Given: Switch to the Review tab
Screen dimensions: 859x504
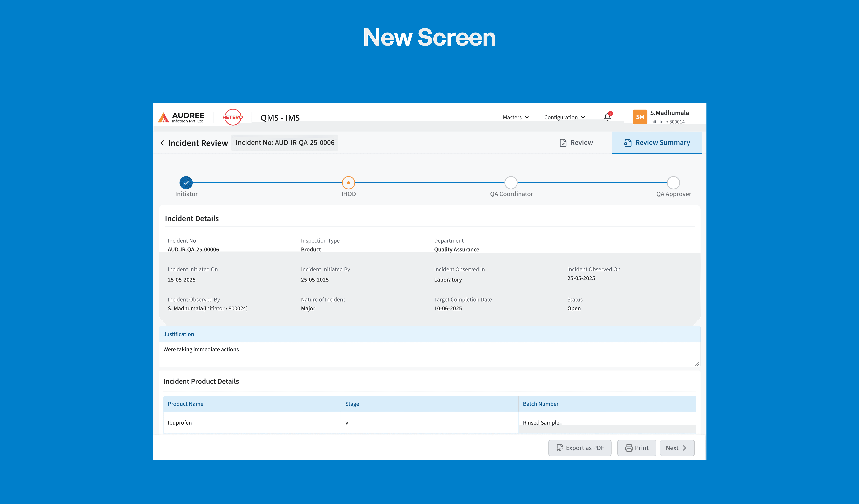Looking at the screenshot, I should (576, 142).
